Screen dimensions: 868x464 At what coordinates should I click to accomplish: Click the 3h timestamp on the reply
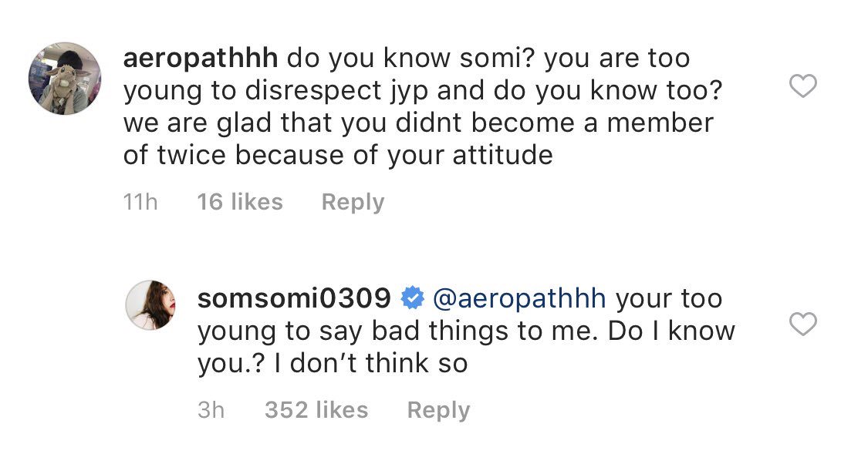(x=211, y=410)
